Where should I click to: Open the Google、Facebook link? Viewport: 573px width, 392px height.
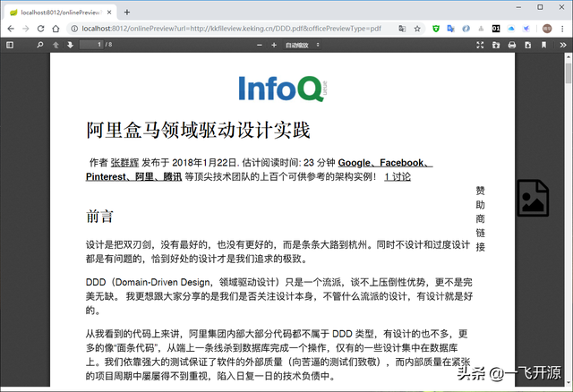385,163
